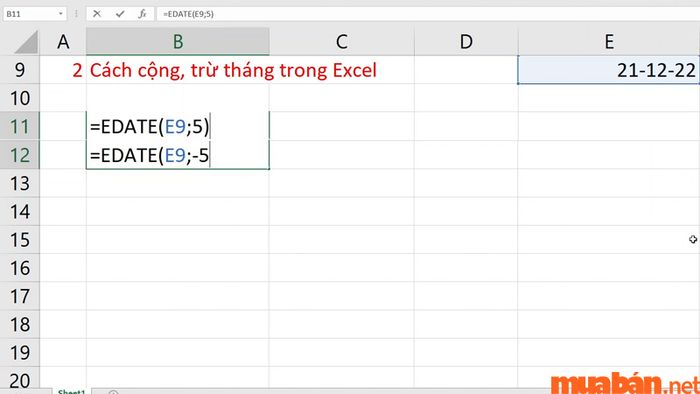Select row 17 header
This screenshot has width=700, height=394.
20,296
